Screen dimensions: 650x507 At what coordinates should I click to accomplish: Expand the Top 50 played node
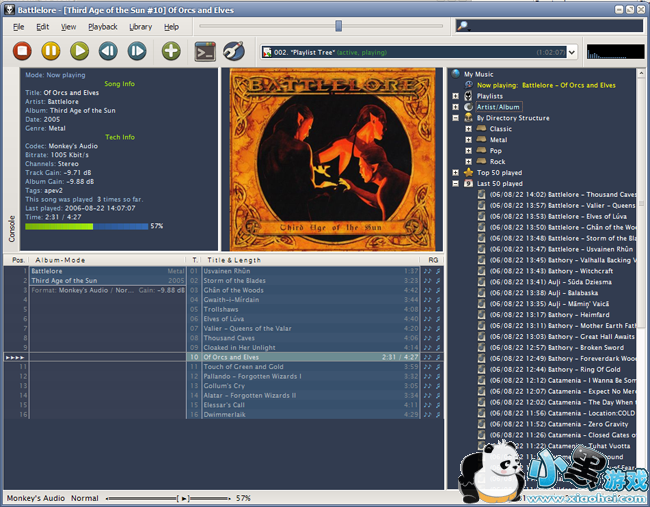click(x=456, y=173)
